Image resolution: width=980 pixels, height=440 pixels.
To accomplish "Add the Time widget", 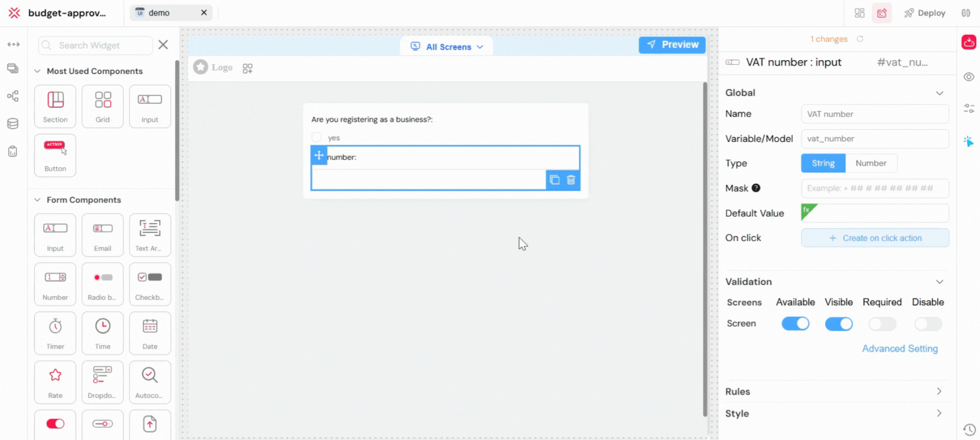I will click(x=103, y=333).
